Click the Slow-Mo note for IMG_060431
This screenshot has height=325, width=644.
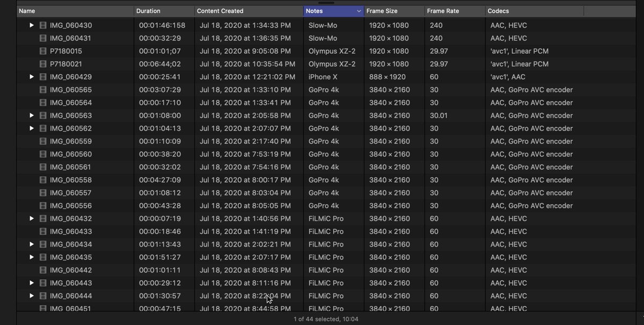[x=323, y=38]
